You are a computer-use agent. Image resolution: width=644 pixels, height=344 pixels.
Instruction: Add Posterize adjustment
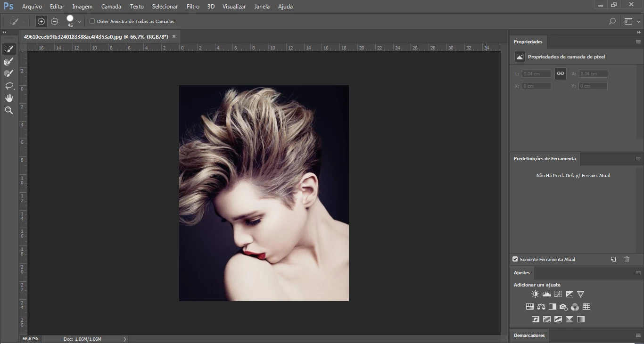(547, 319)
